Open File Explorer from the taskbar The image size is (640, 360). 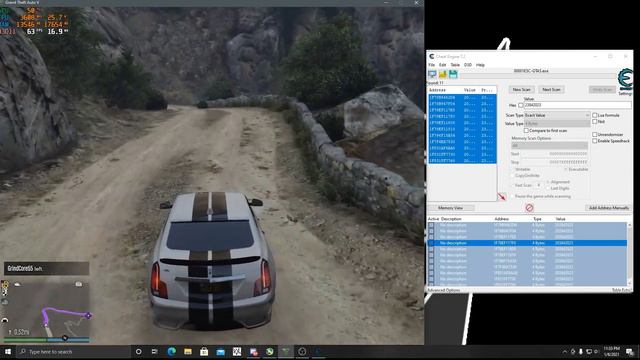[x=188, y=351]
